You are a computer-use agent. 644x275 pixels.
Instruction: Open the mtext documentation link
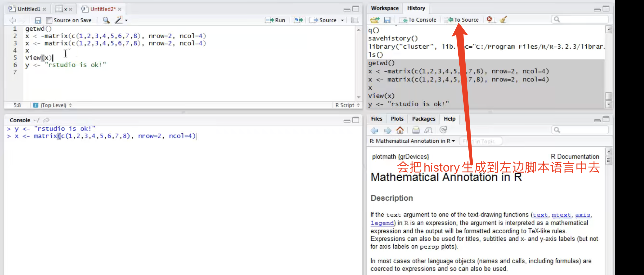(x=561, y=215)
